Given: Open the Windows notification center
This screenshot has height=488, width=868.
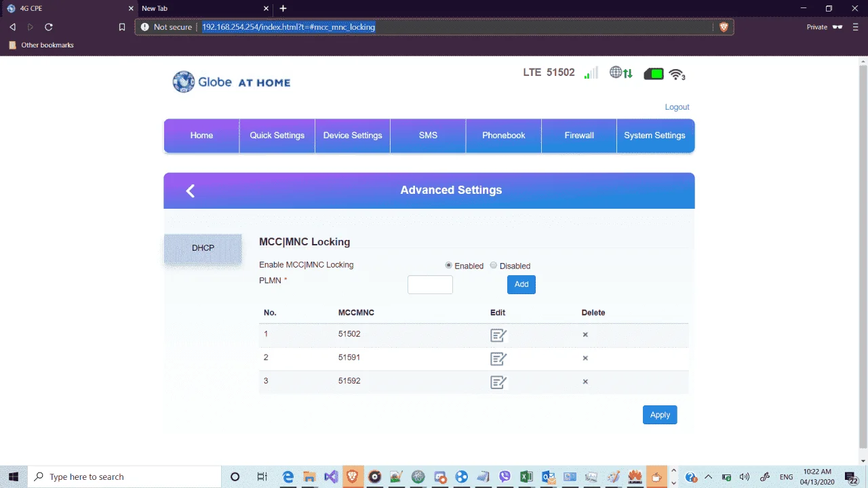Looking at the screenshot, I should [851, 476].
